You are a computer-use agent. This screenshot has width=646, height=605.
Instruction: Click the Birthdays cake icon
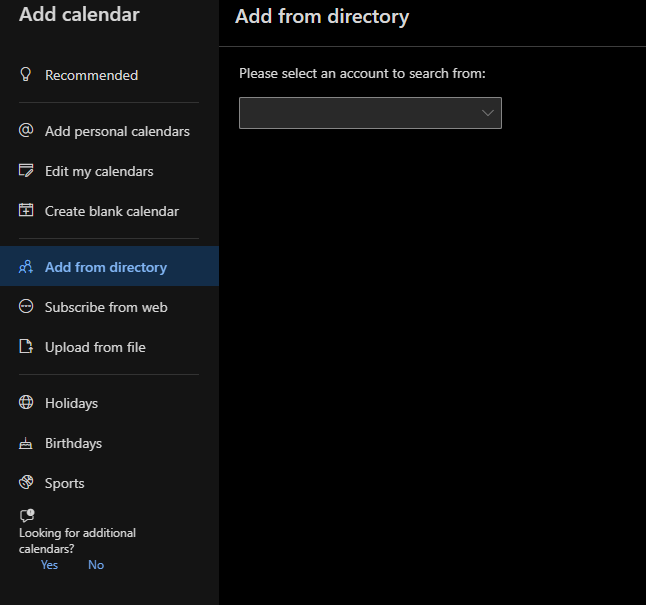pos(26,443)
